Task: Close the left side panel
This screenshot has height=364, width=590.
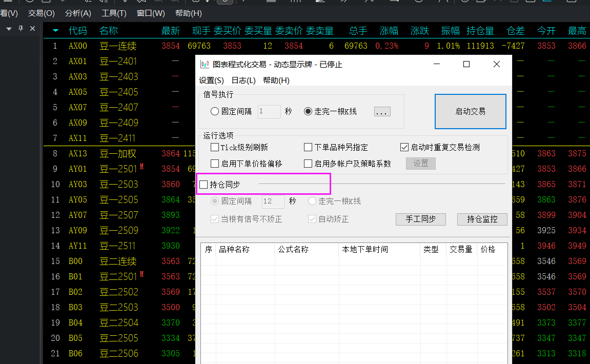Action: 32,29
